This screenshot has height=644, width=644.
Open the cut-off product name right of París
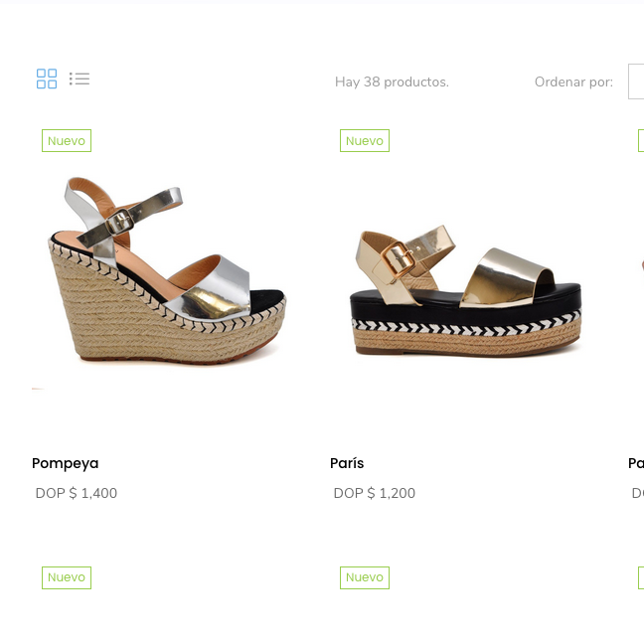coord(636,463)
